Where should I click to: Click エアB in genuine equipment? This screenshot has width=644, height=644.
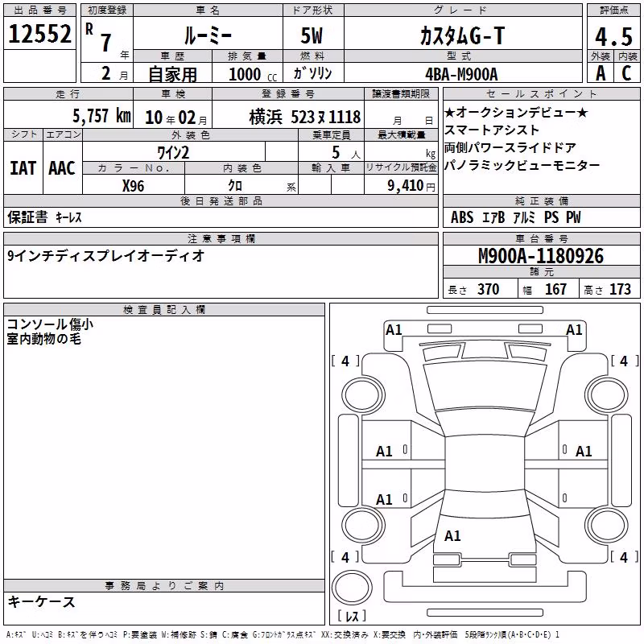pyautogui.click(x=493, y=217)
